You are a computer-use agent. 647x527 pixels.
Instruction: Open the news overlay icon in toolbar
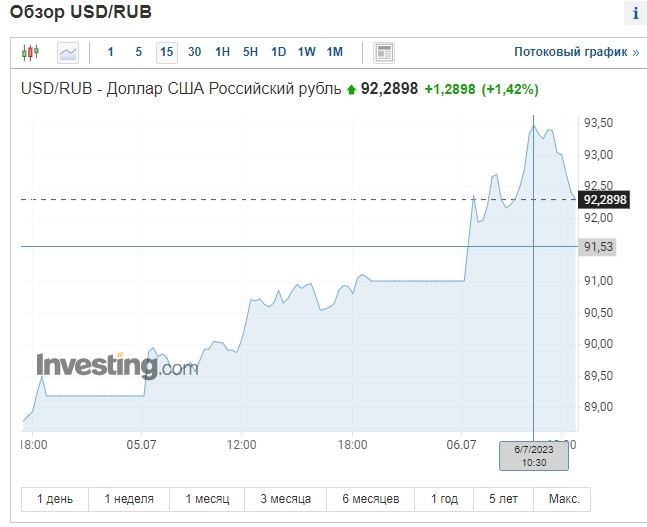tap(384, 52)
